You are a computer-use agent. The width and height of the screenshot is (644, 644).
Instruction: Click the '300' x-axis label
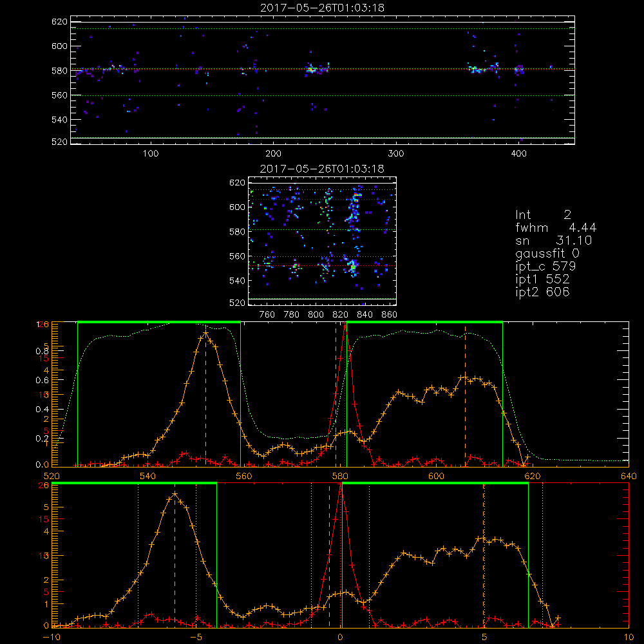pos(396,154)
